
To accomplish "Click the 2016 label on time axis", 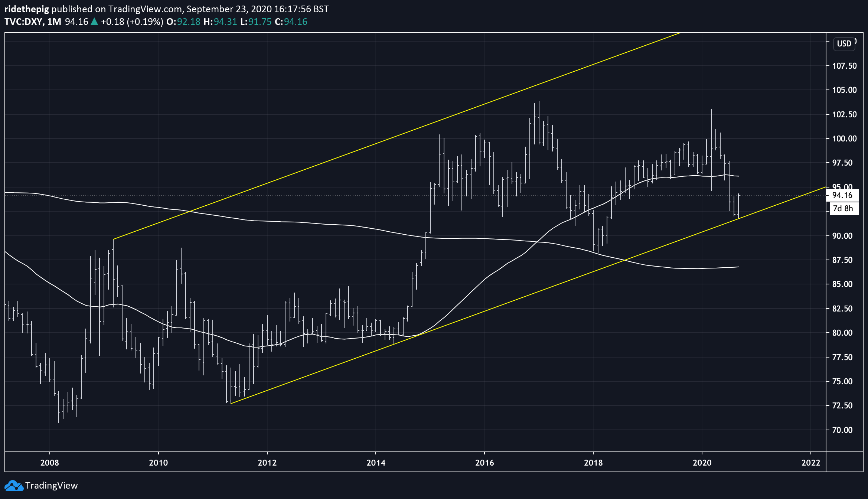I will pyautogui.click(x=485, y=463).
